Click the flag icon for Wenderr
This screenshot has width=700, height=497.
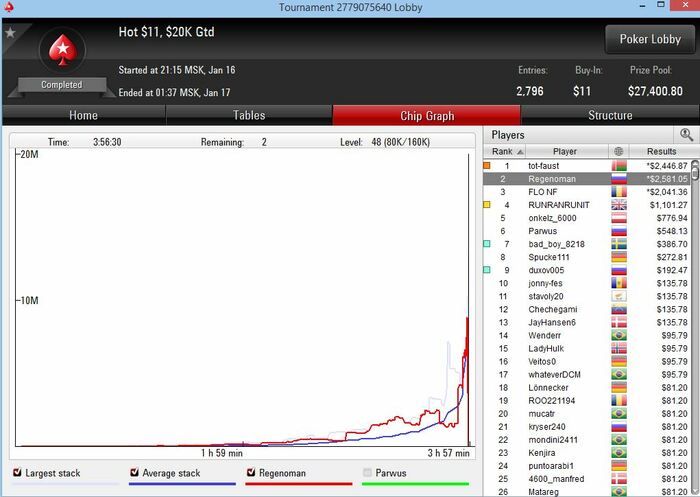click(619, 335)
